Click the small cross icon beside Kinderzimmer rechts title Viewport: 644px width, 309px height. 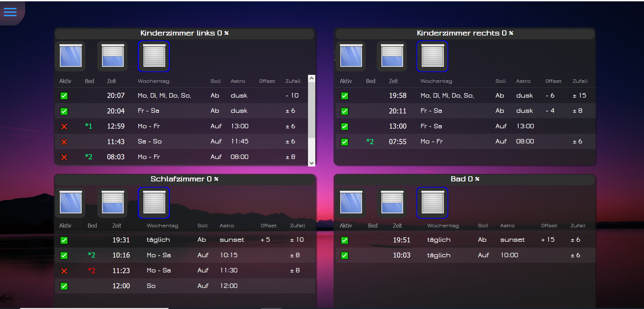[x=511, y=33]
